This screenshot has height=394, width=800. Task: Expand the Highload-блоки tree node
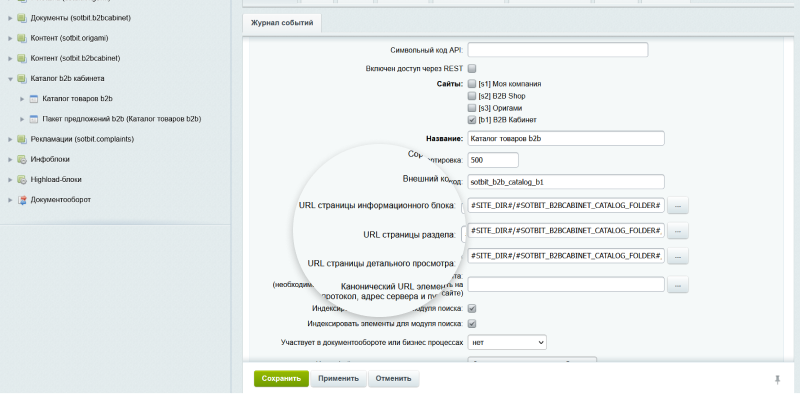[10, 180]
